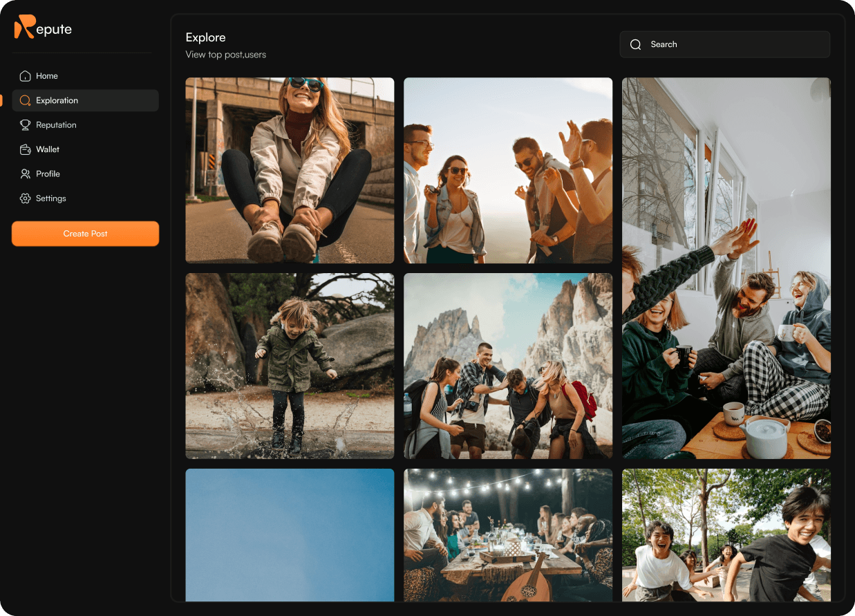
Task: Open Reputation via its trophy icon
Action: click(x=25, y=124)
